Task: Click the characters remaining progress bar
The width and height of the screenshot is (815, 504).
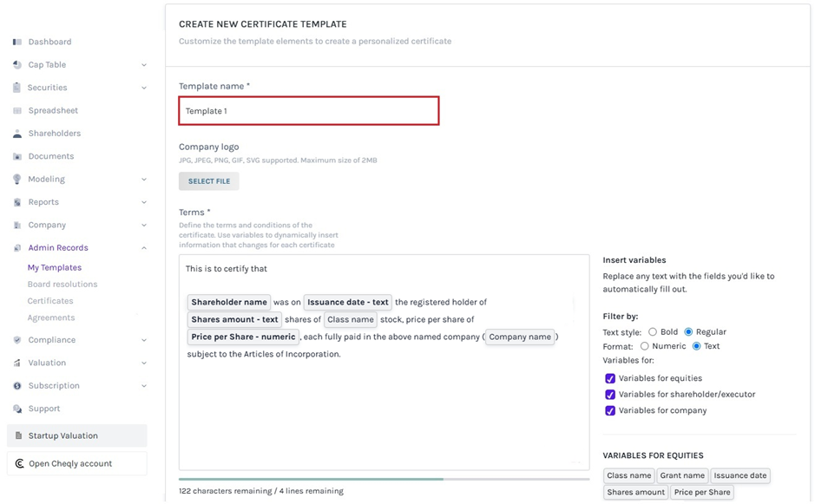Action: tap(382, 479)
